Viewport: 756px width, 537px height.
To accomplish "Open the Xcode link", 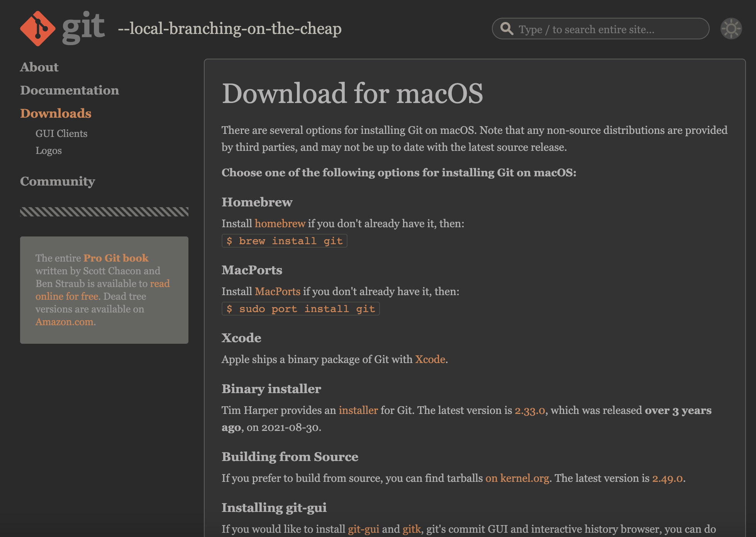I will [x=430, y=360].
